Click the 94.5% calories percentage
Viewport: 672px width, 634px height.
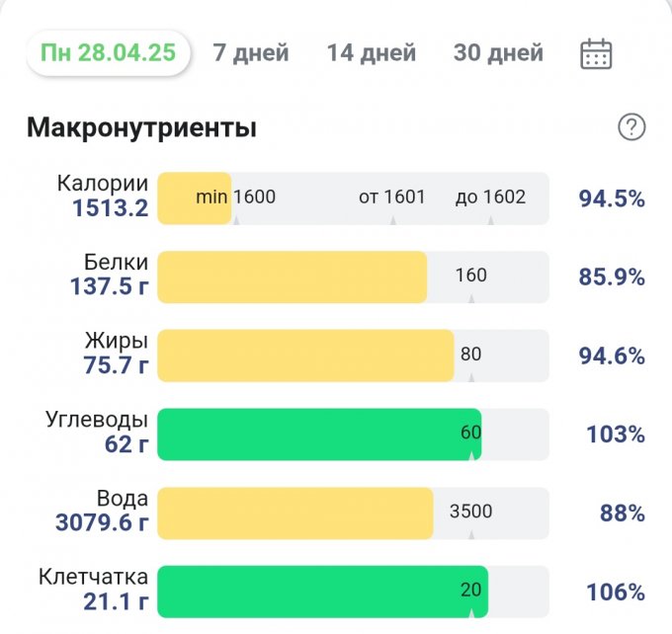tap(612, 198)
